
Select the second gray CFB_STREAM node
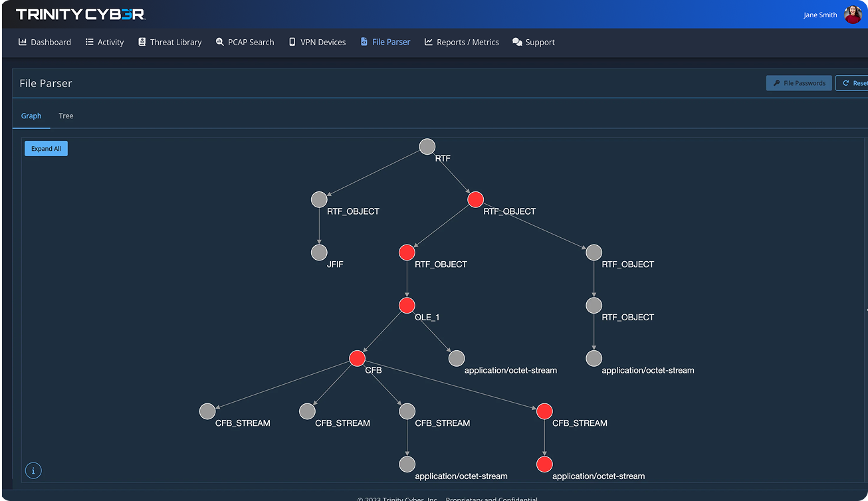307,411
